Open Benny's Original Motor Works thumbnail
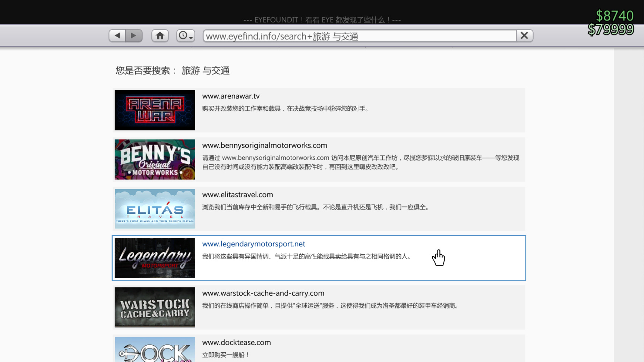This screenshot has width=644, height=362. 155,159
